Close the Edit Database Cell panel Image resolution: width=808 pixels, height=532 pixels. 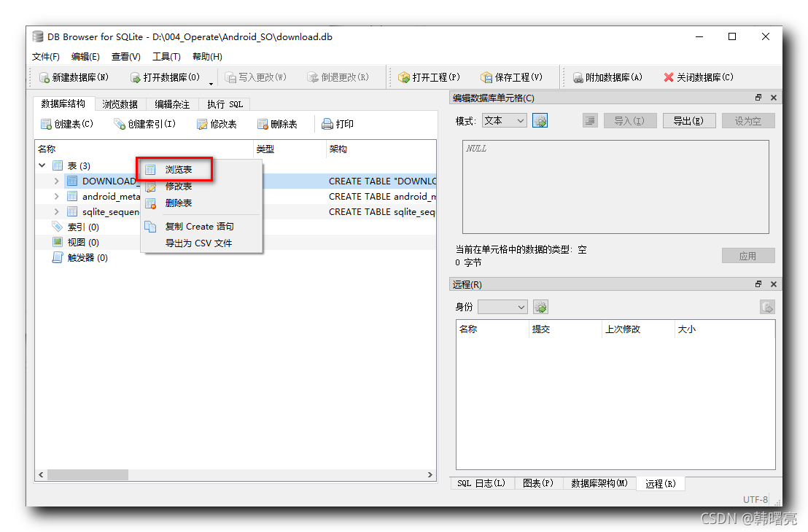[x=774, y=98]
